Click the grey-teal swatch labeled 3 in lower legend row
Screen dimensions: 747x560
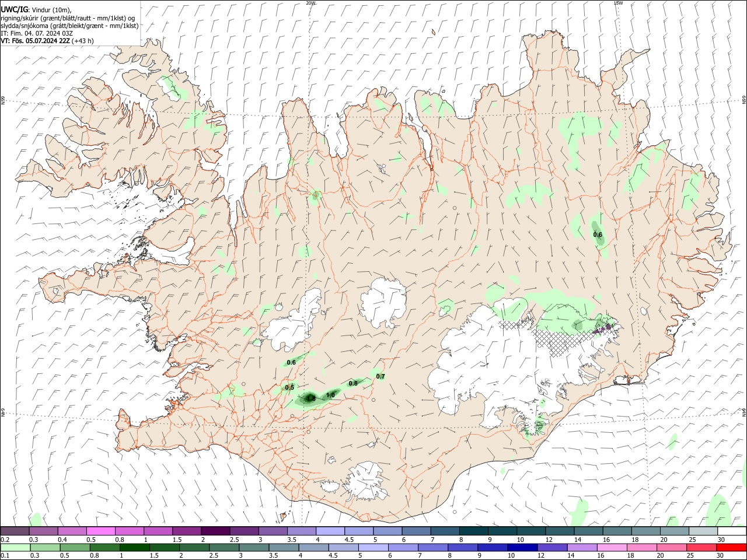pyautogui.click(x=254, y=547)
